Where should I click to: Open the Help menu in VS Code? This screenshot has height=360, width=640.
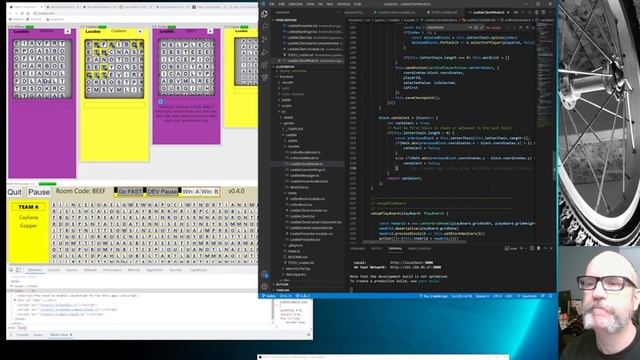(358, 4)
